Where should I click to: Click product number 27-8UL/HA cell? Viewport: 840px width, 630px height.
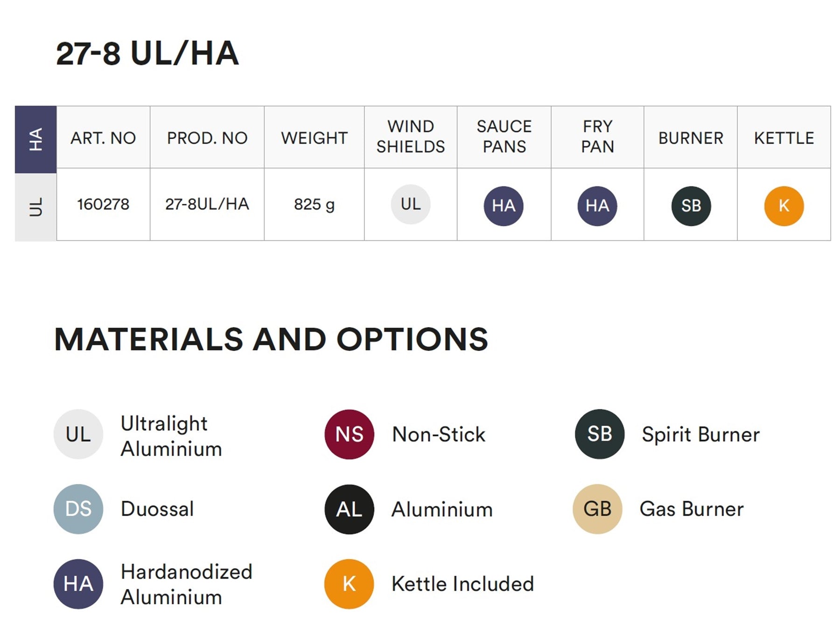coord(207,204)
